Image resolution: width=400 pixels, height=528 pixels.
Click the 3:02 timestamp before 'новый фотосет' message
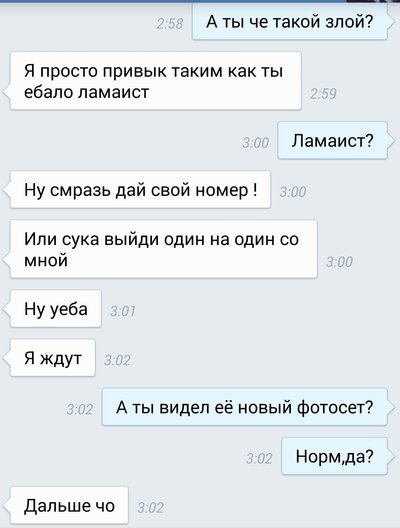[80, 409]
